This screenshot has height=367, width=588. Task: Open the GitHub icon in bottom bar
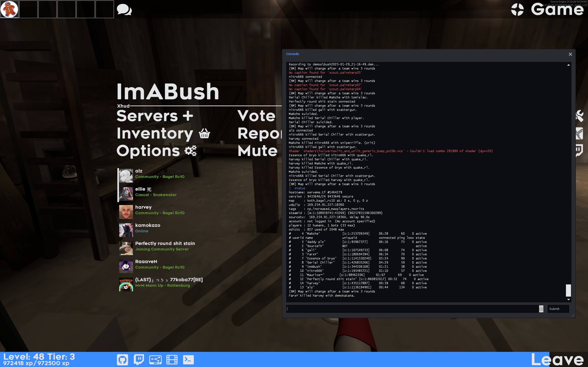[x=122, y=359]
